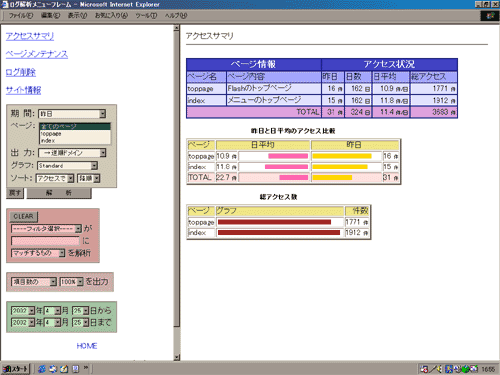Open the 項目数の dropdown

tap(34, 282)
